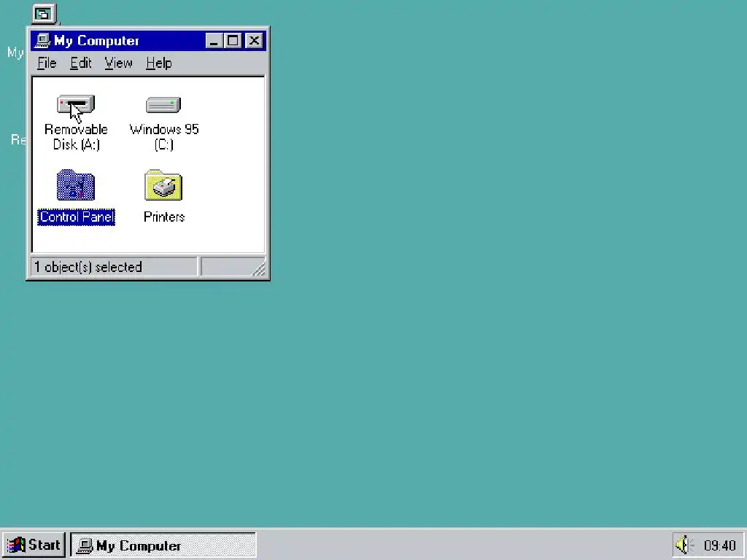Click the desktop icon above the My Computer window
This screenshot has height=560, width=747.
(44, 14)
